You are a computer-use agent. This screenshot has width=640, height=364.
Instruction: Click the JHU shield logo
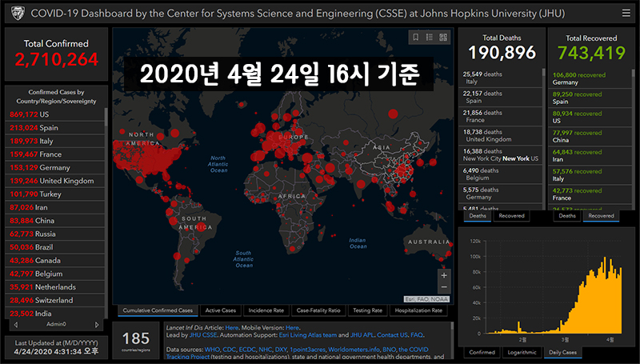(x=18, y=13)
